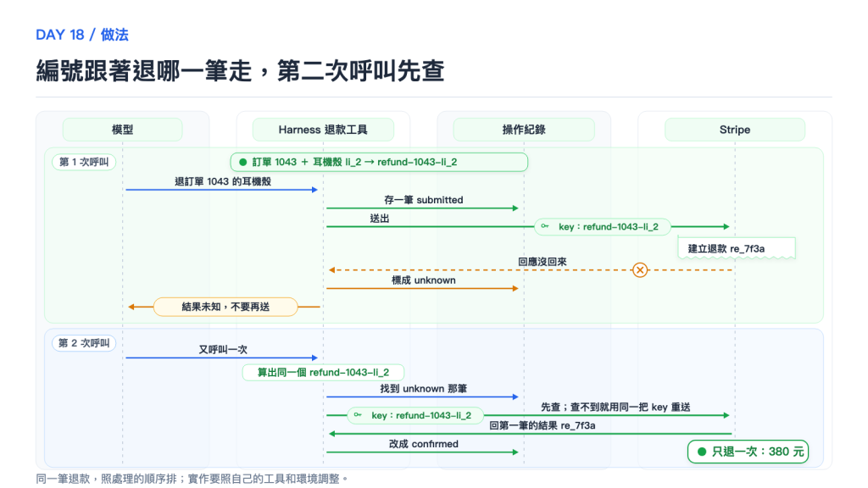
Task: Click the 第 1 次呼叫 label
Action: (x=84, y=162)
